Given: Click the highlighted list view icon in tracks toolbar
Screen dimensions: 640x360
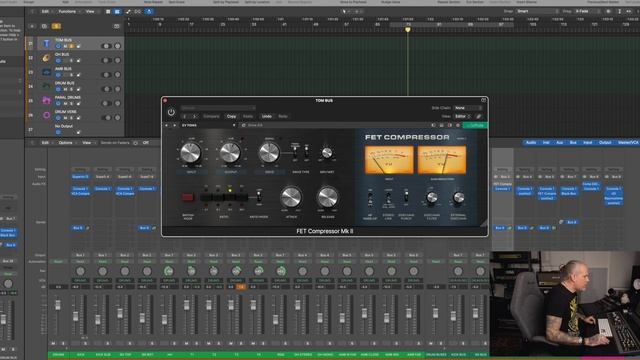Looking at the screenshot, I should (117, 11).
